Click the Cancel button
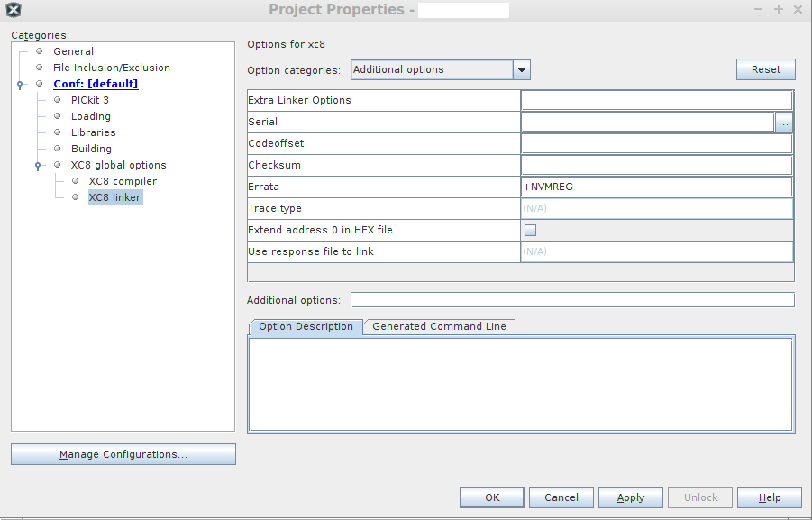Viewport: 812px width, 520px height. coord(561,497)
